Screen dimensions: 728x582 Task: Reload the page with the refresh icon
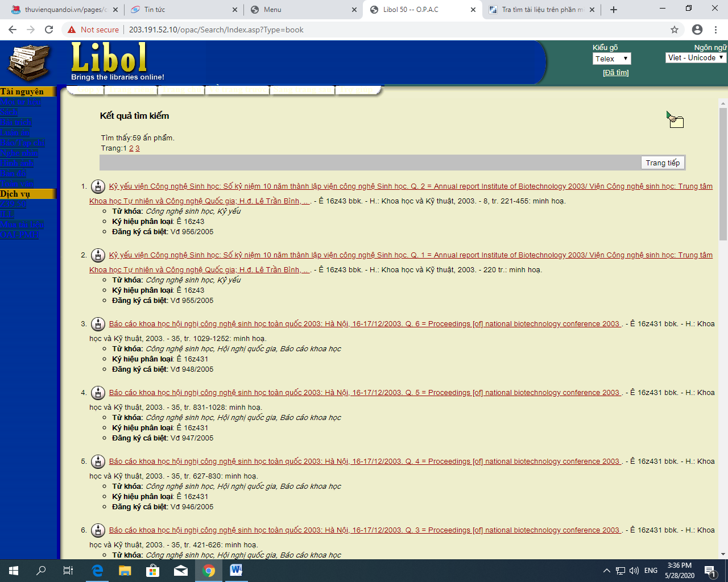click(49, 30)
